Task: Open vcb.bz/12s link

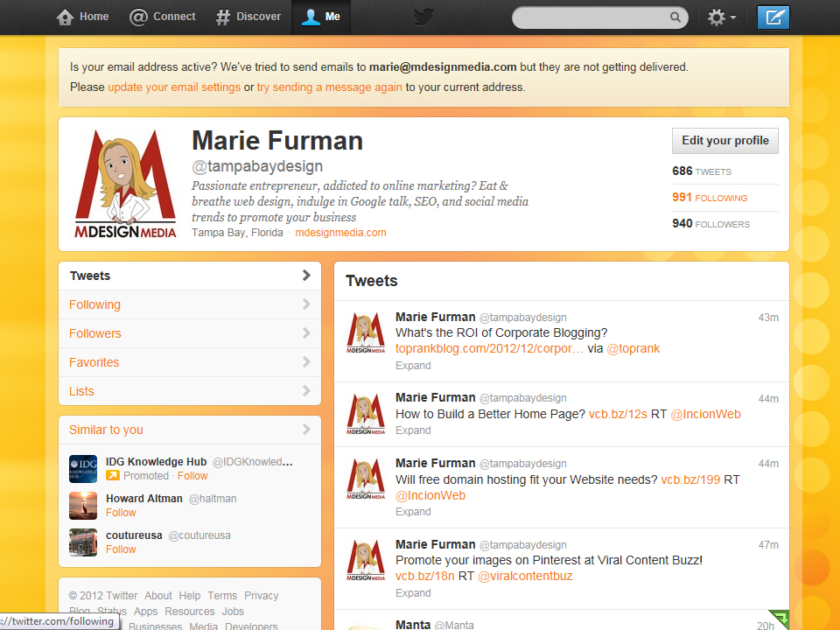Action: 618,414
